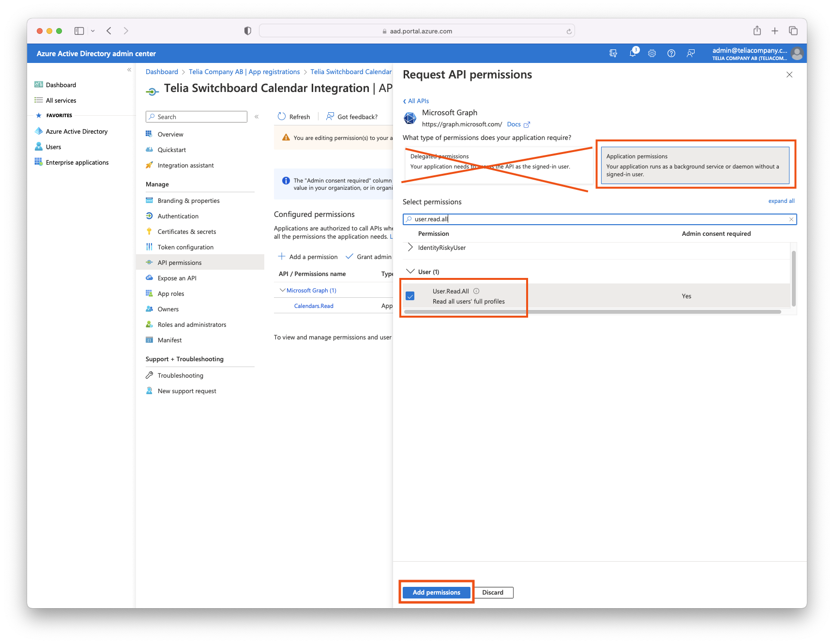Click the permissions search field user.read.all
834x644 pixels.
pos(600,219)
